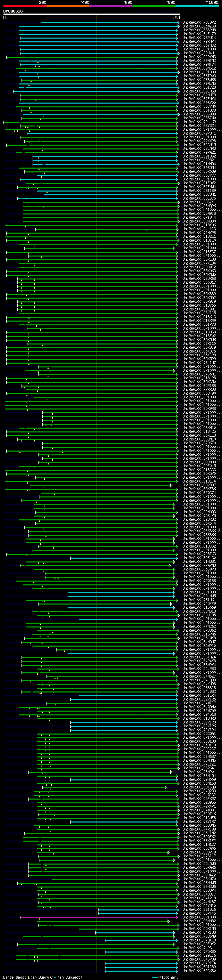Click the cyan ~100% identity legend segment
This screenshot has height=980, width=222.
coord(197,6)
